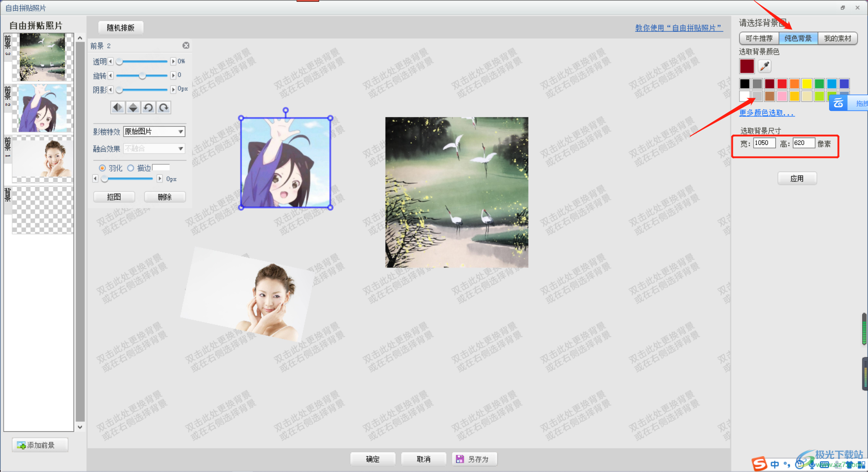
Task: Choose the indigo blue color swatch
Action: pyautogui.click(x=844, y=84)
